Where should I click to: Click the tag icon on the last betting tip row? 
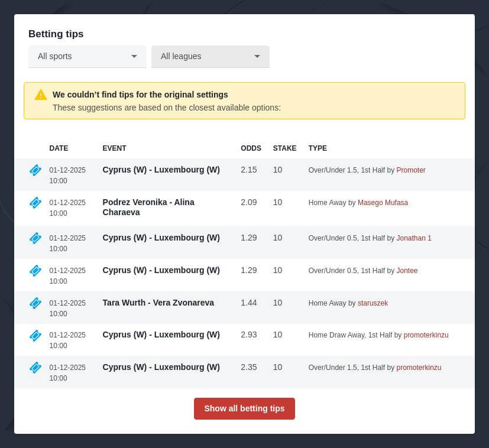[35, 367]
